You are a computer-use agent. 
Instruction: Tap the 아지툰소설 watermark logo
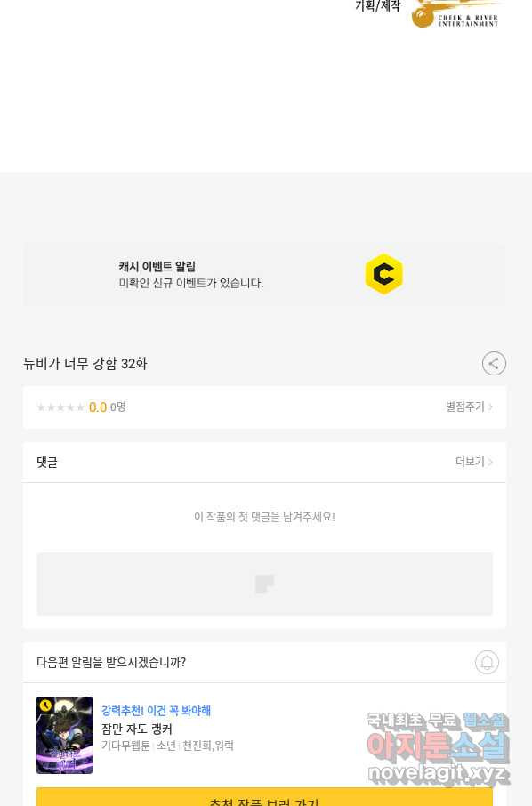[x=438, y=746]
